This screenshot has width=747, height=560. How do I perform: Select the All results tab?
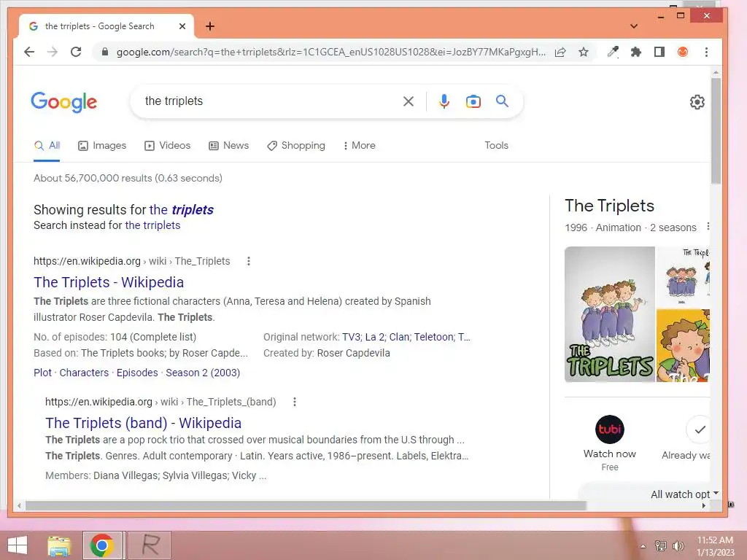(47, 145)
